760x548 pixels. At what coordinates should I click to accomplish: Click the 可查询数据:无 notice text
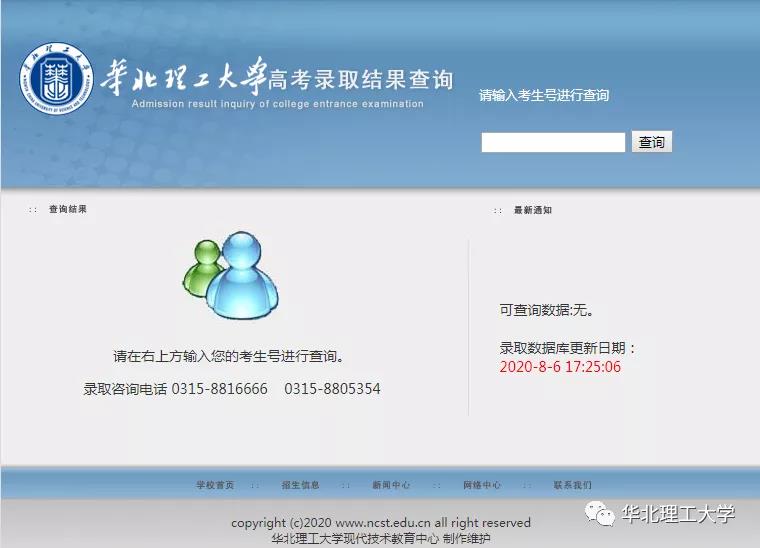pos(547,310)
